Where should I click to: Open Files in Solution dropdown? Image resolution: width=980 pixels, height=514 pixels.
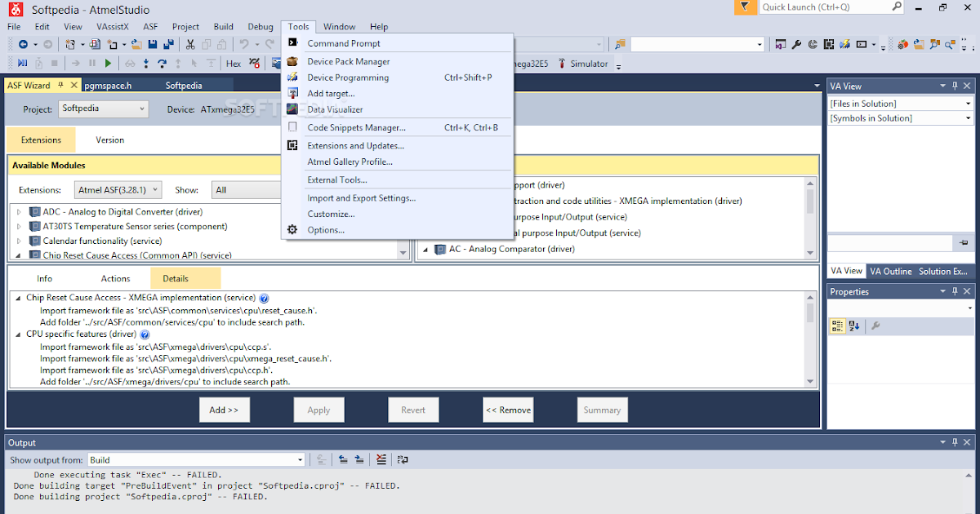[901, 104]
